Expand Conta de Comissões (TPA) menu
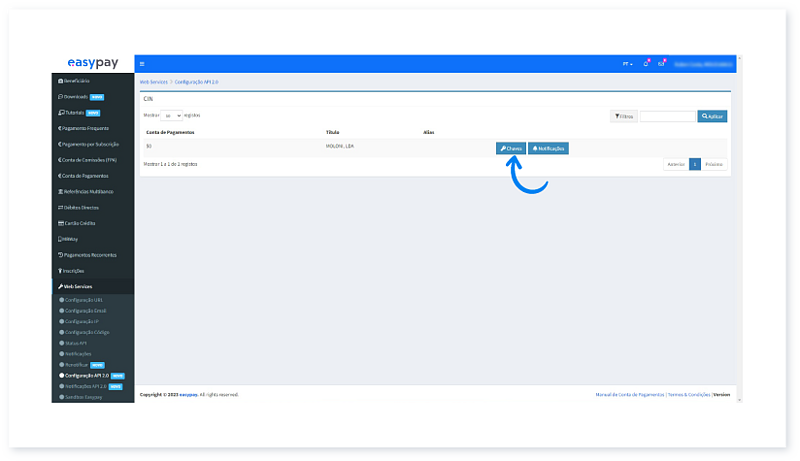Screen dimensions: 800x461 pyautogui.click(x=87, y=160)
